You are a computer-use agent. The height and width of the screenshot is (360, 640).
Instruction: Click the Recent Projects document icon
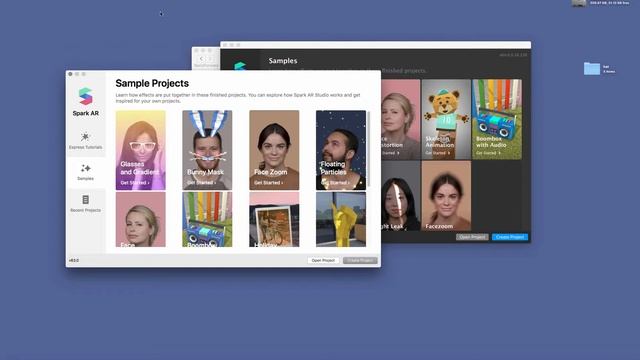(x=85, y=200)
